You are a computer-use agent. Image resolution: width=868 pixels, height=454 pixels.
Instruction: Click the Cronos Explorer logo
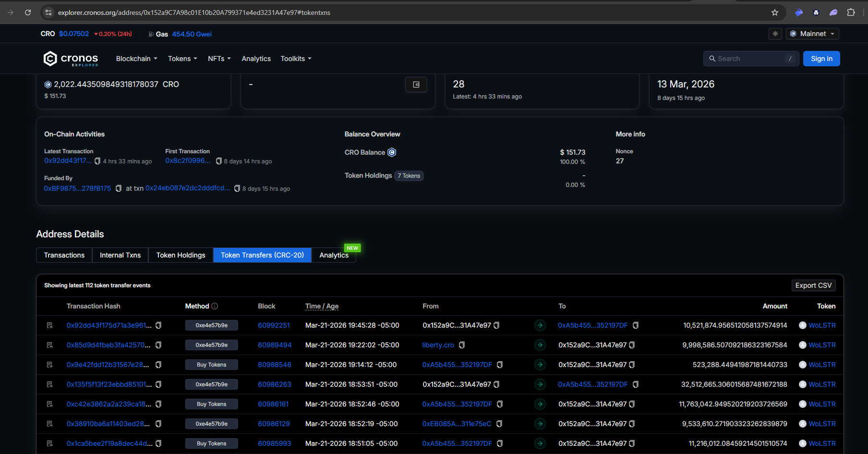[x=71, y=59]
